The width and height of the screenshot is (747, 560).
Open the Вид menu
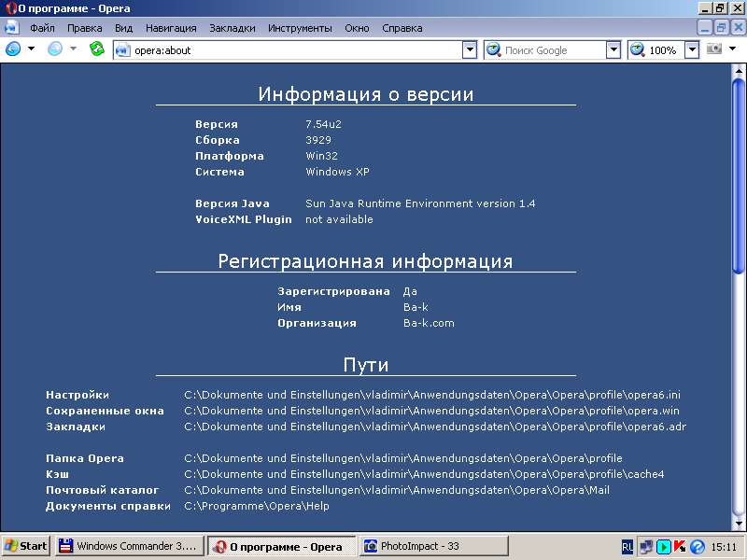[x=124, y=28]
